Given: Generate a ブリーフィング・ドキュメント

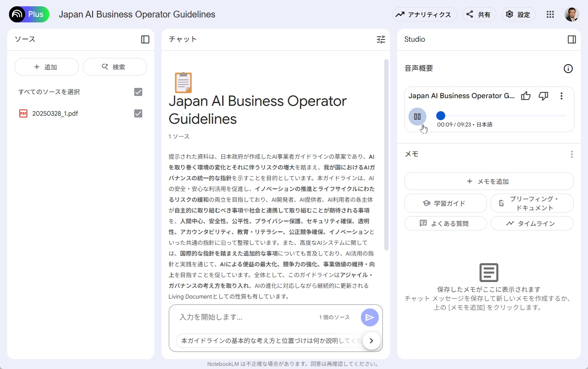Looking at the screenshot, I should [x=532, y=203].
